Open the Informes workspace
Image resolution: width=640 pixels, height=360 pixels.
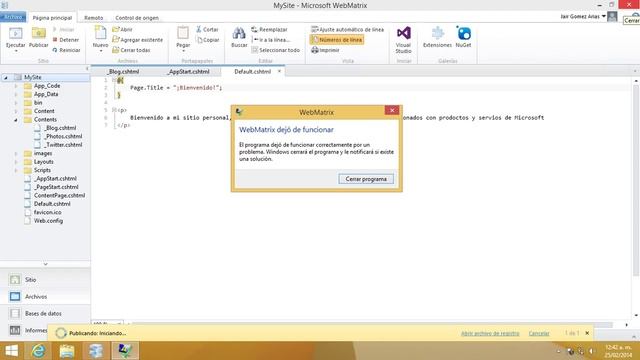click(x=28, y=330)
